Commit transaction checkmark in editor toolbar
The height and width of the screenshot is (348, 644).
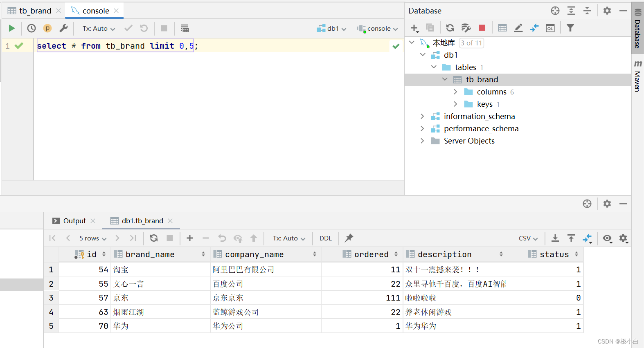tap(128, 28)
